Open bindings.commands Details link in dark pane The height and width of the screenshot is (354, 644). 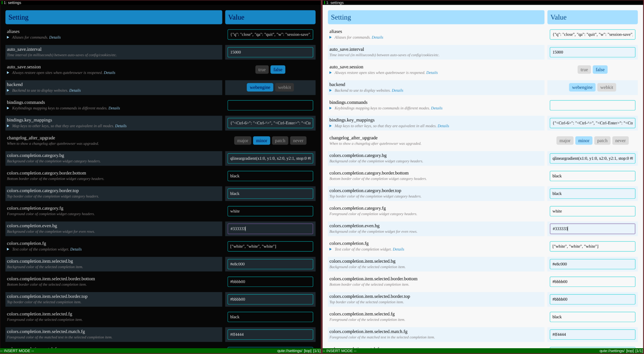(114, 108)
